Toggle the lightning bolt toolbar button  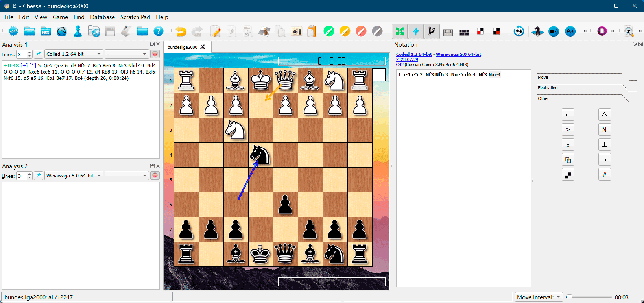pos(416,31)
